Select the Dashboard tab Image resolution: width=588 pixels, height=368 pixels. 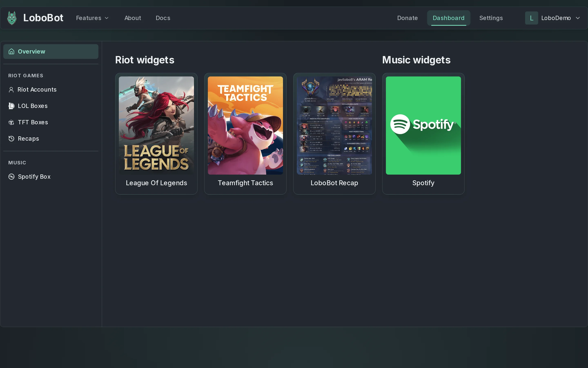[449, 18]
